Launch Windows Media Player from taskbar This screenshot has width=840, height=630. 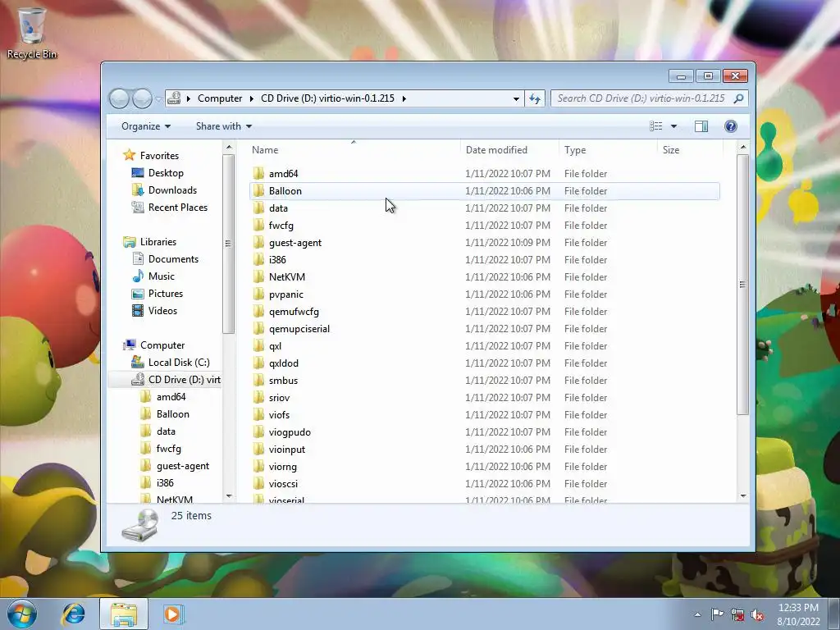[x=173, y=614]
